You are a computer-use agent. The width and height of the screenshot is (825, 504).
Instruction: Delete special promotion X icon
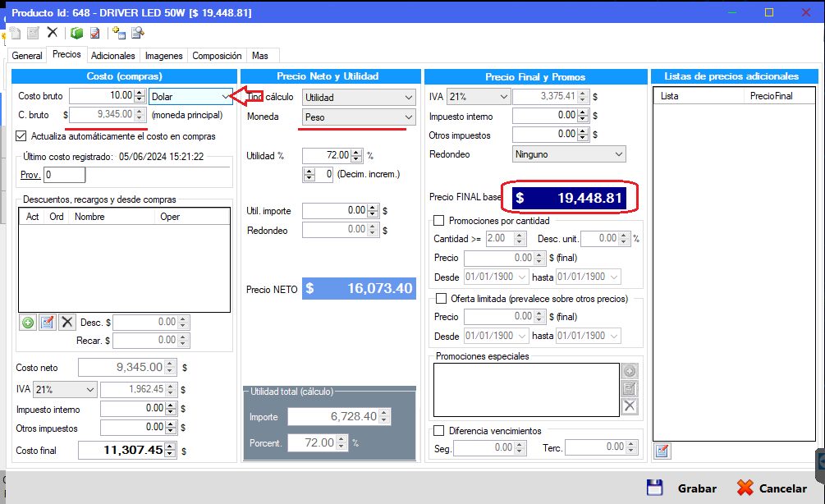pos(630,406)
